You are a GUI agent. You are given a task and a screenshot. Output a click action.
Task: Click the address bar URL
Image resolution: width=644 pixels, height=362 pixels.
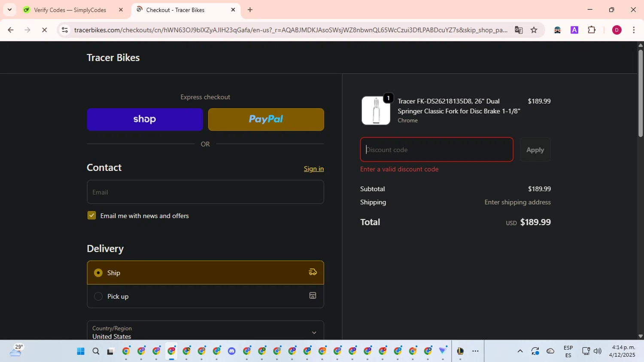click(291, 30)
